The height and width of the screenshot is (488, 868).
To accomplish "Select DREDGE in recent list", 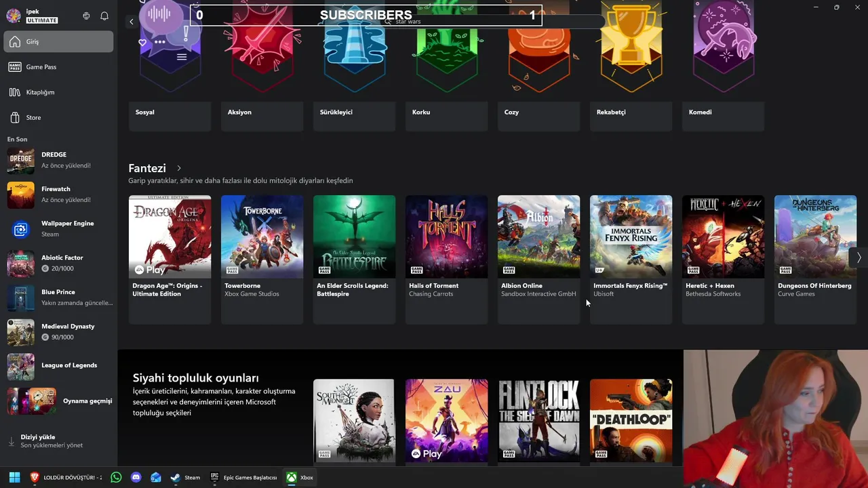I will tap(58, 161).
